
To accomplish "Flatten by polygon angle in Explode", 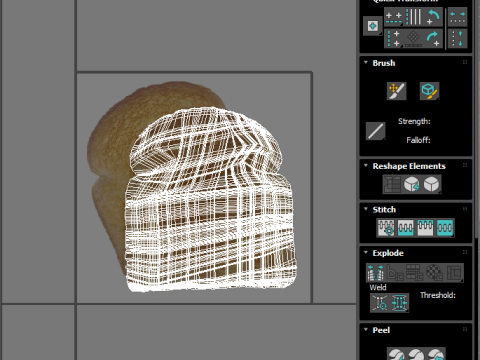I will [395, 273].
